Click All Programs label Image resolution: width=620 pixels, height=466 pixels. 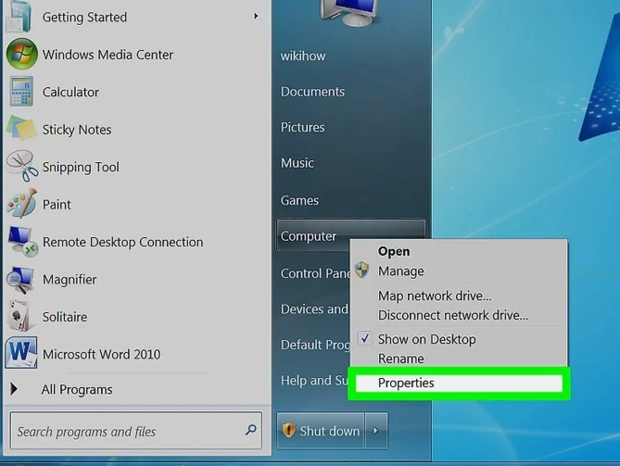tap(77, 390)
